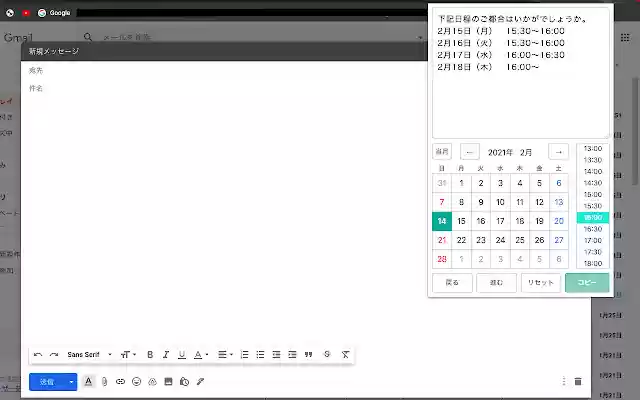Toggle underline formatting
This screenshot has width=640, height=400.
[182, 355]
